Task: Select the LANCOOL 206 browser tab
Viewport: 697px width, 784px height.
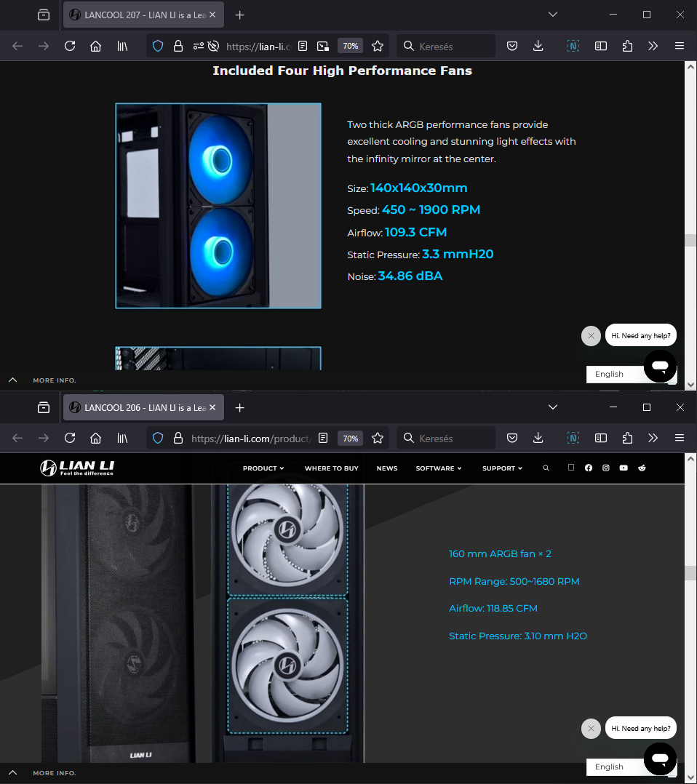Action: pos(143,407)
